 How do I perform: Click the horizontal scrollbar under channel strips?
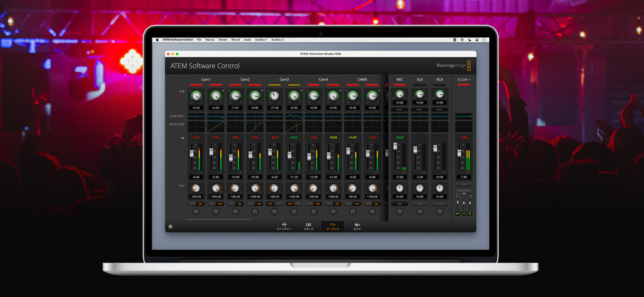point(218,220)
